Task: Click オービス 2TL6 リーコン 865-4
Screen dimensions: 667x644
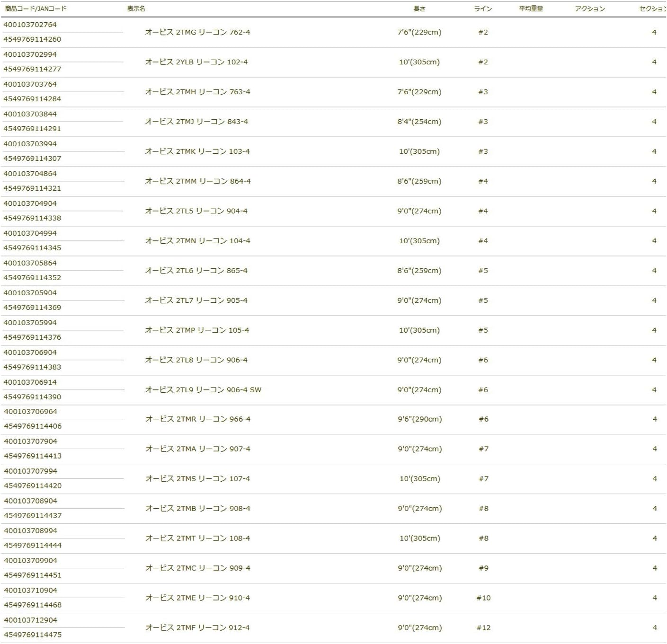Action: point(196,271)
